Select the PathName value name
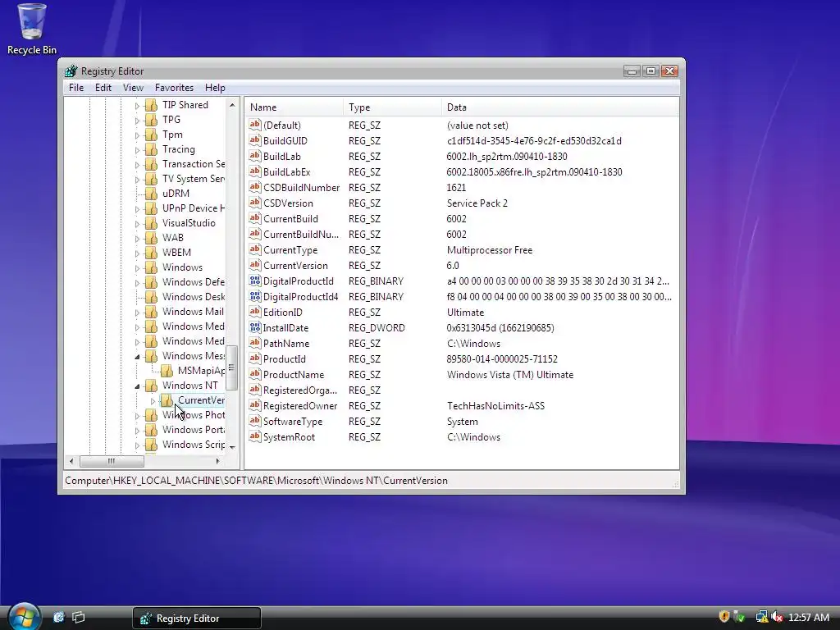Screen dimensions: 840x630 coord(286,344)
